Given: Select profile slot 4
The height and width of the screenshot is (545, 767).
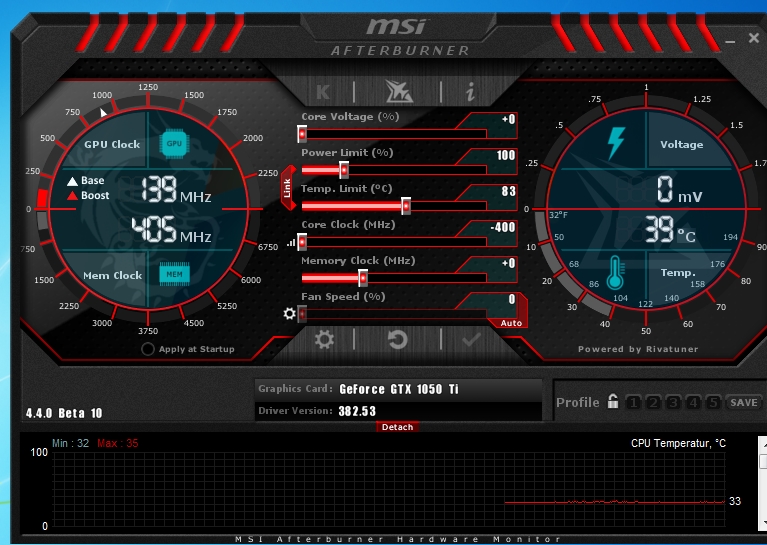Looking at the screenshot, I should click(x=693, y=402).
